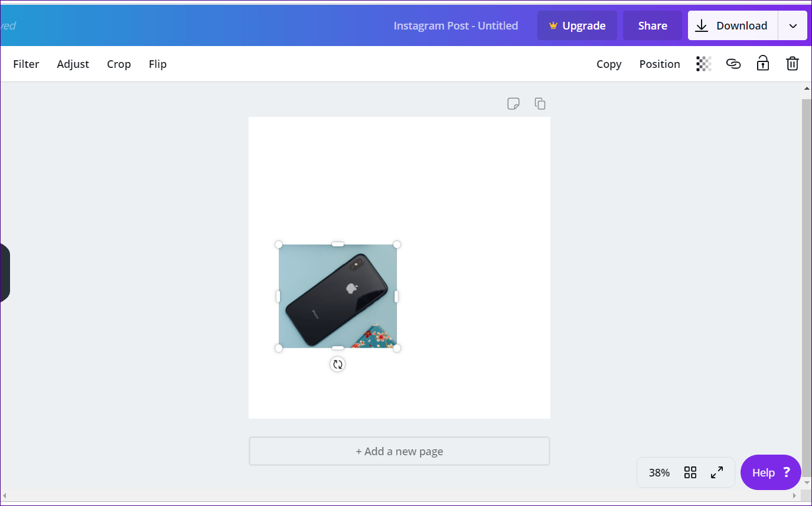The width and height of the screenshot is (812, 506).
Task: Click the right edge crop handle
Action: (396, 296)
